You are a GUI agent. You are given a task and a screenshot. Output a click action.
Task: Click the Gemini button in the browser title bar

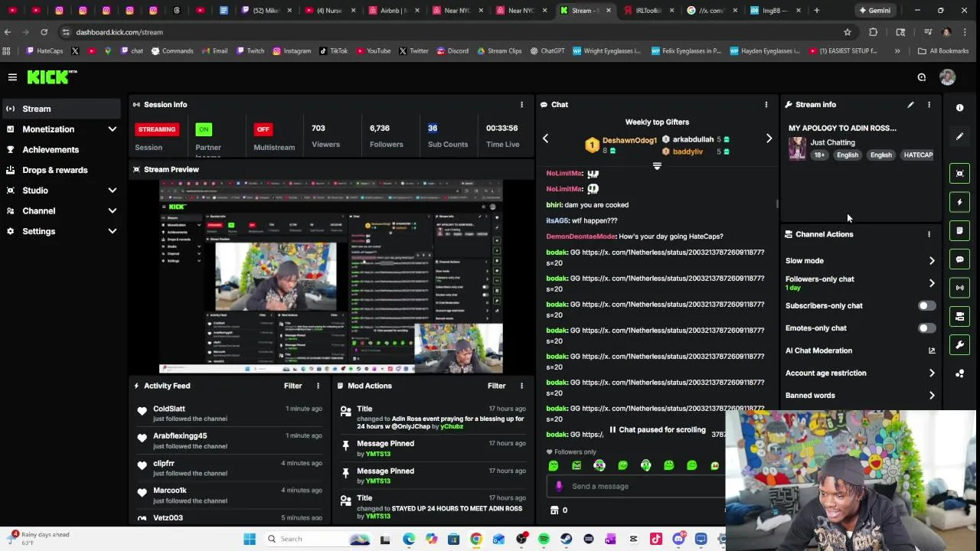coord(874,11)
